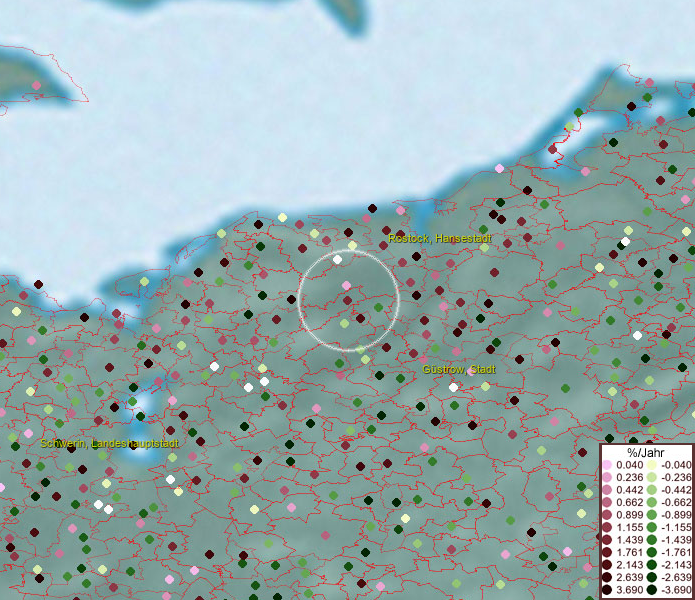Select the dark maroon 2.639 legend dot
695x600 pixels.
(607, 577)
